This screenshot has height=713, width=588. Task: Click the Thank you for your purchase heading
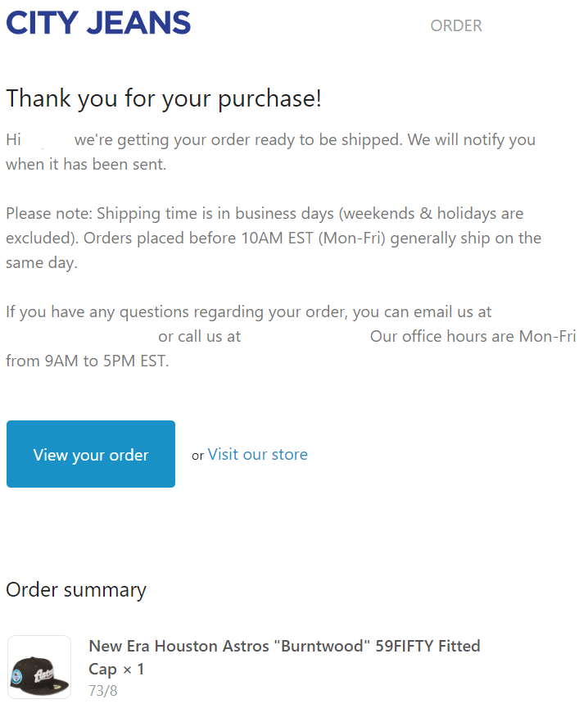(x=164, y=98)
